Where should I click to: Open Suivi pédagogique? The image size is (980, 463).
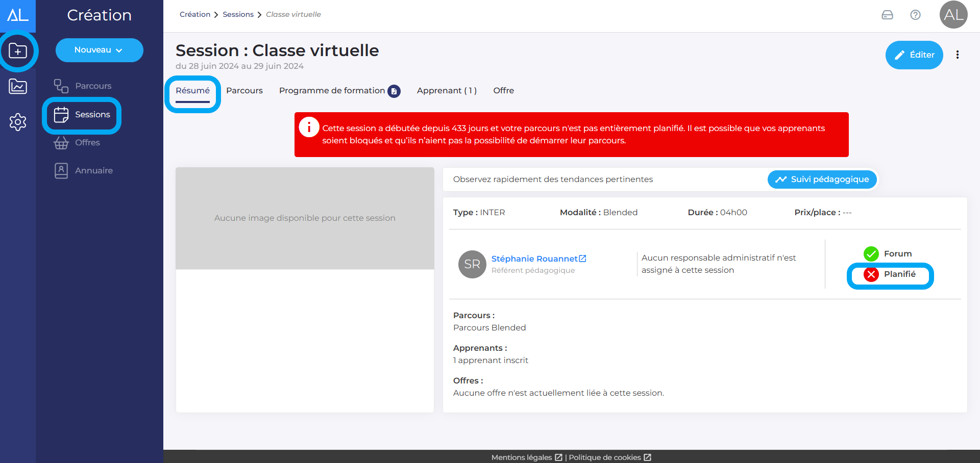pos(822,179)
